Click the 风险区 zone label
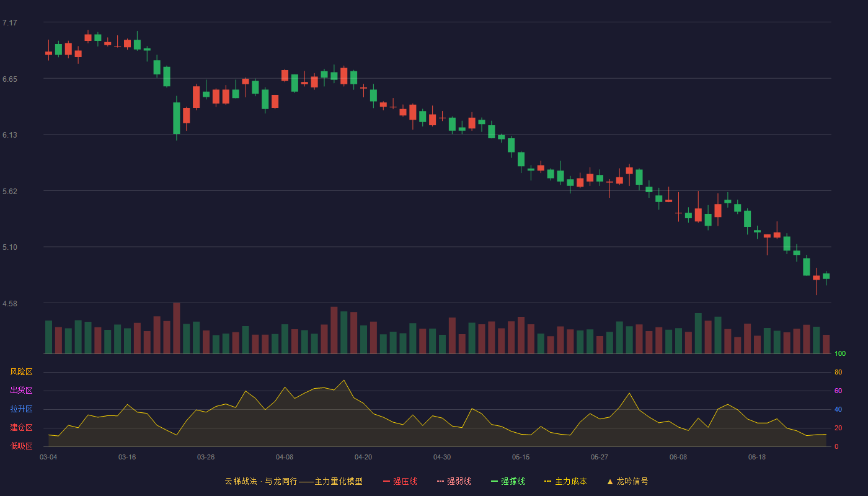 pyautogui.click(x=21, y=372)
